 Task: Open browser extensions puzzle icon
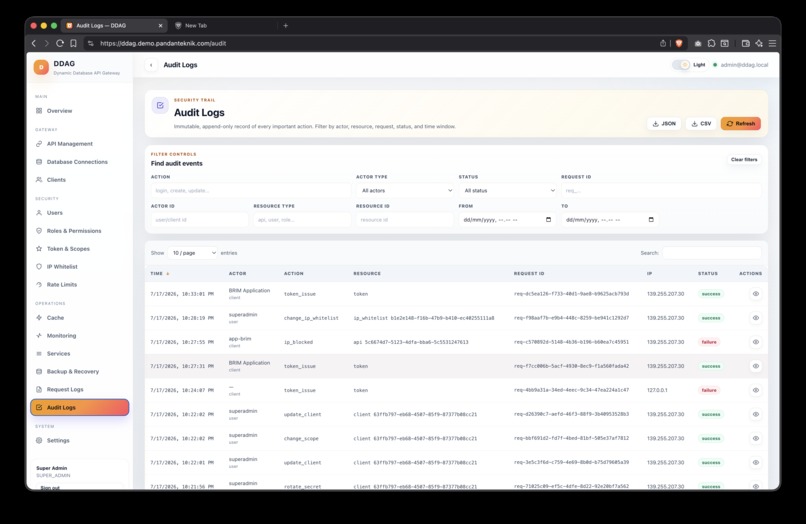coord(711,44)
